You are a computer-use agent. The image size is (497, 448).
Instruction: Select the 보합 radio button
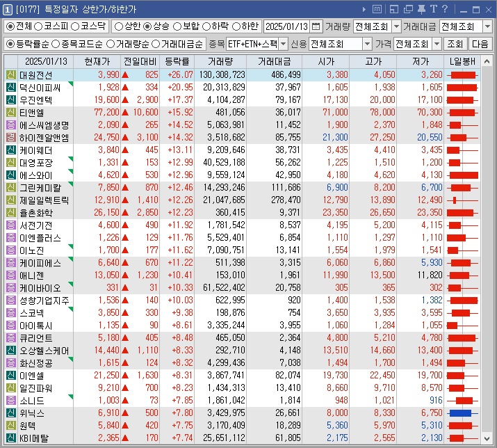point(177,26)
